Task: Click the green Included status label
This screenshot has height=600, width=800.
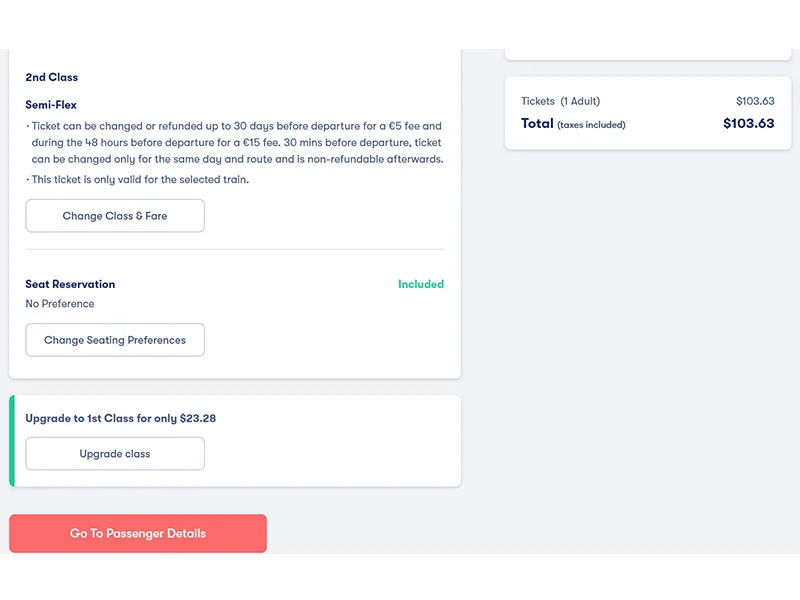Action: pyautogui.click(x=421, y=284)
